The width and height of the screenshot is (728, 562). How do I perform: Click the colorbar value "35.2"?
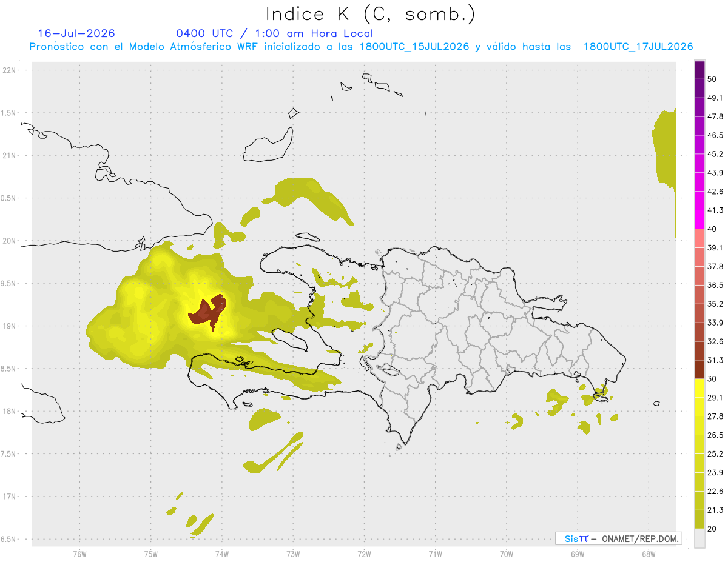(x=716, y=304)
